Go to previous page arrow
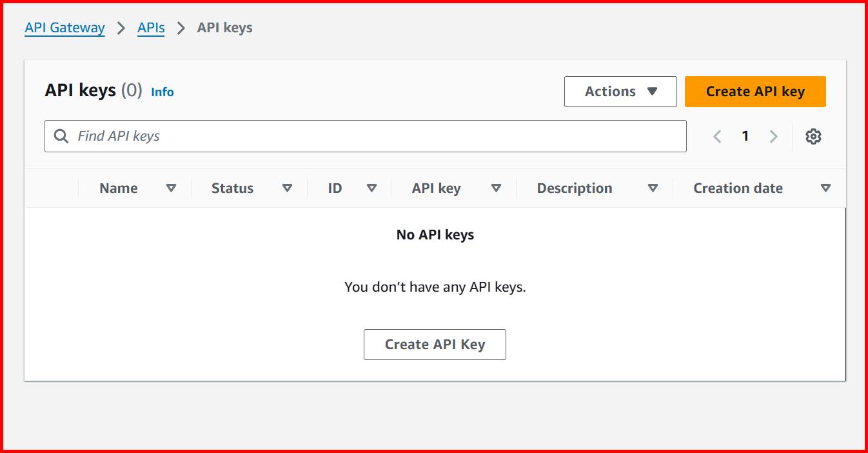 point(717,136)
